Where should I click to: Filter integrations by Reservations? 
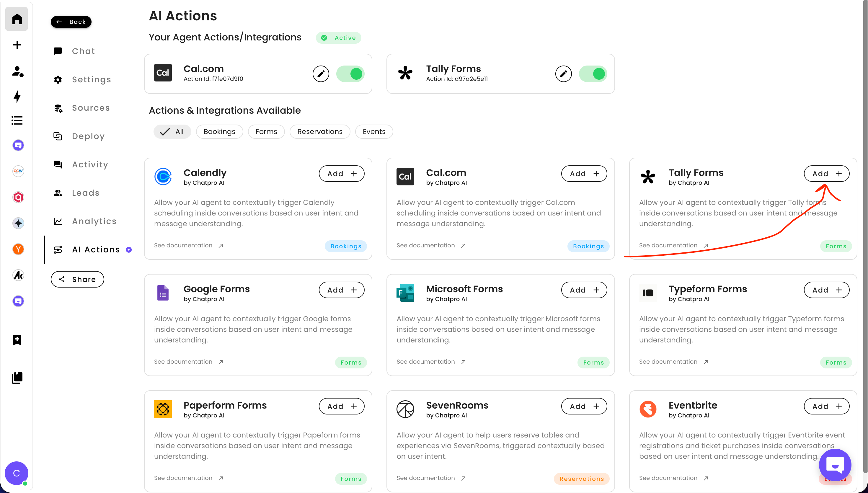coord(319,132)
